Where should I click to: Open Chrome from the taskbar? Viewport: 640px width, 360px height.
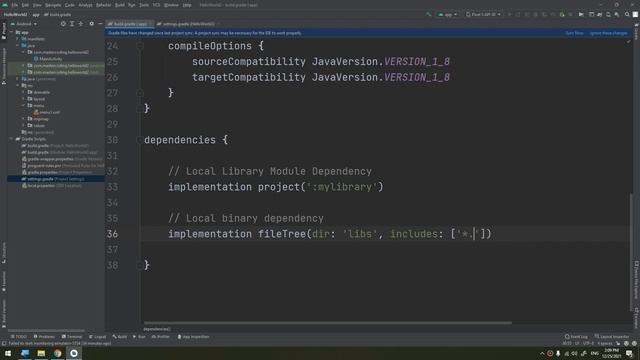pos(58,353)
